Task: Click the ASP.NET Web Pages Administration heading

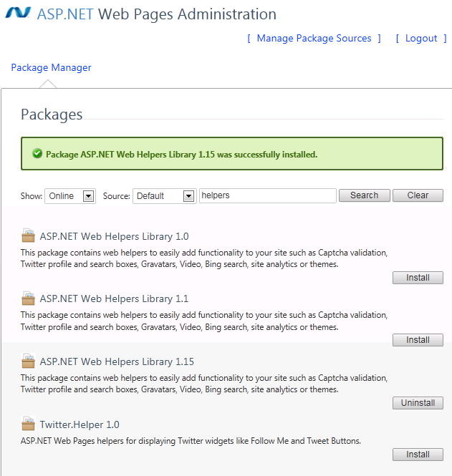Action: pyautogui.click(x=157, y=14)
